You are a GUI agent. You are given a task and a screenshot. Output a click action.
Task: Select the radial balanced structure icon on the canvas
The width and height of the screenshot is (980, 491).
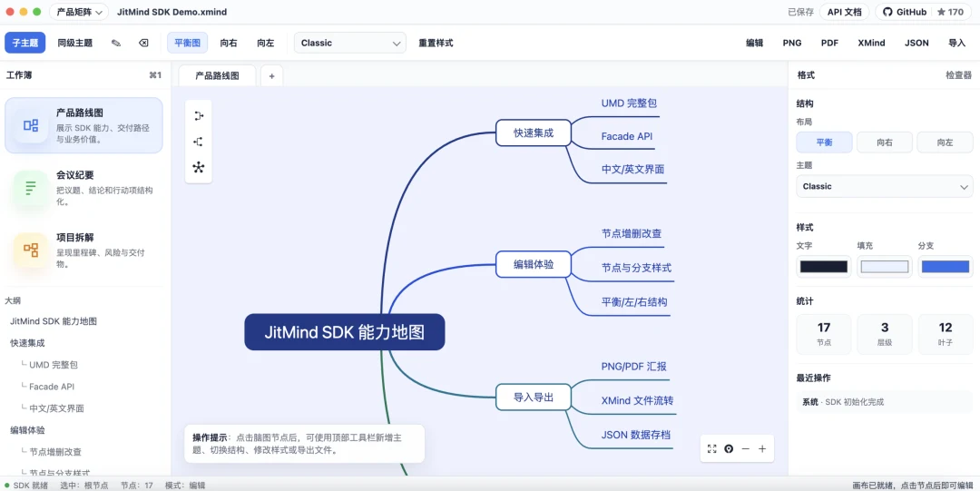pyautogui.click(x=199, y=167)
